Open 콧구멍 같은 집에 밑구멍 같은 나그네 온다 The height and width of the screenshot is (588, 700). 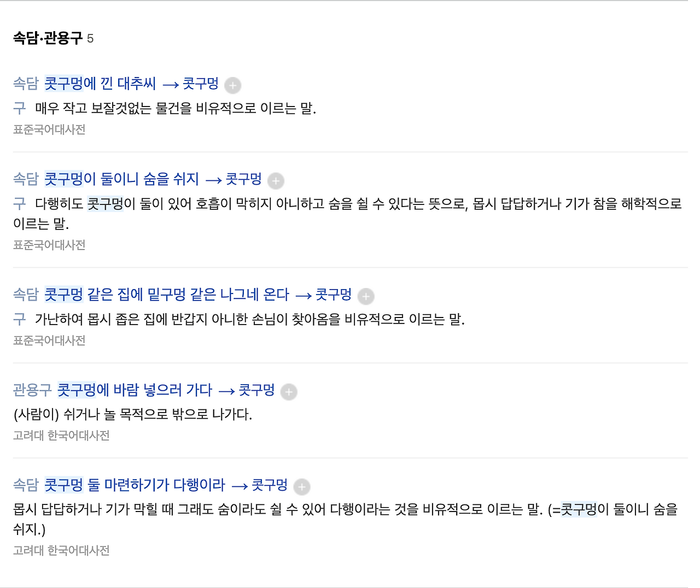pyautogui.click(x=167, y=295)
